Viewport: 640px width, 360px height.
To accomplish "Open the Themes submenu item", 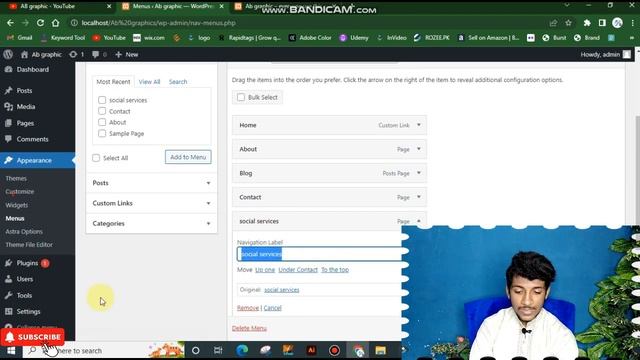I will click(16, 178).
